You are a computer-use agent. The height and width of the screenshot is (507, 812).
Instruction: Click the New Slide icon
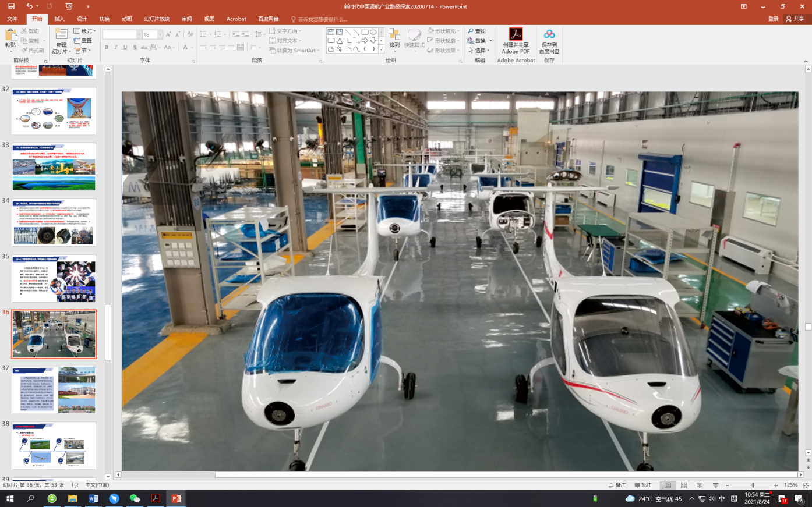[x=61, y=35]
